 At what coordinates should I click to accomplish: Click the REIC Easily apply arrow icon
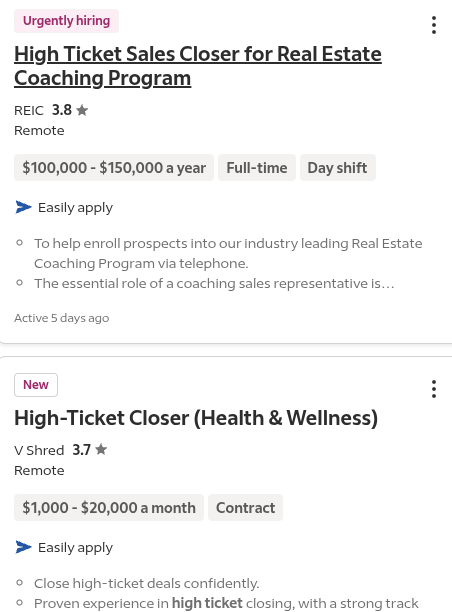coord(23,207)
